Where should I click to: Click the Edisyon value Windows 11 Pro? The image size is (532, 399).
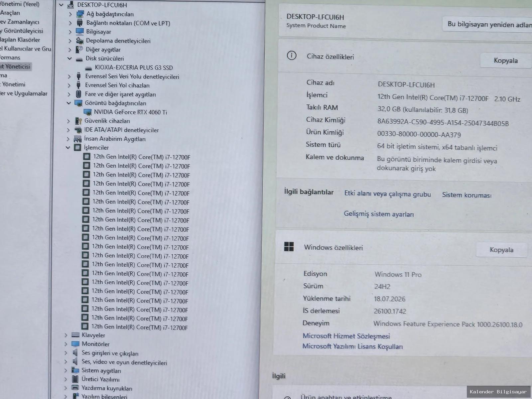398,274
